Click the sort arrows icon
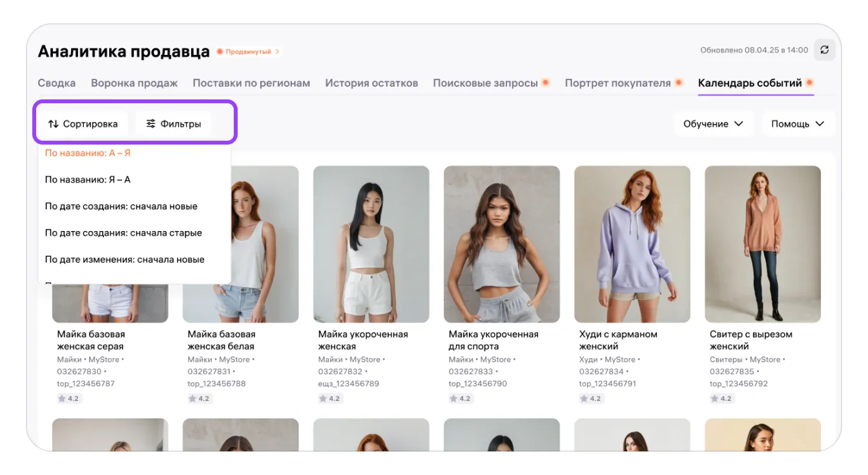 (54, 124)
